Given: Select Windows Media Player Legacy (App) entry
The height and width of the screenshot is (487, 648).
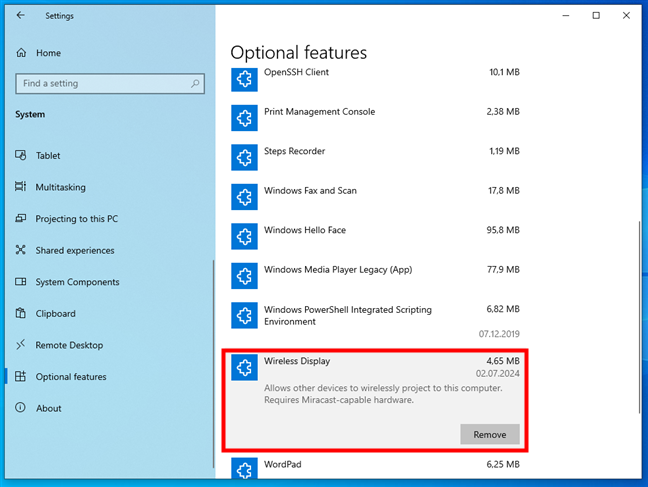Looking at the screenshot, I should [375, 276].
